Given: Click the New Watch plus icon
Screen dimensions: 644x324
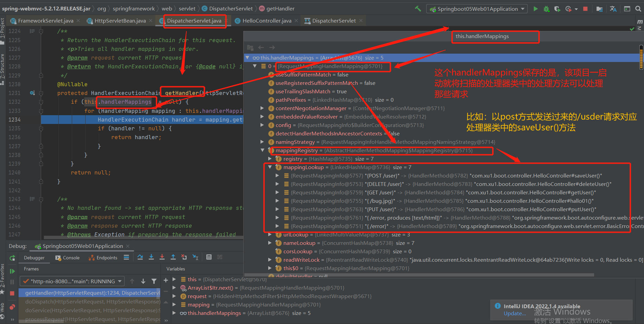Looking at the screenshot, I should 166,280.
